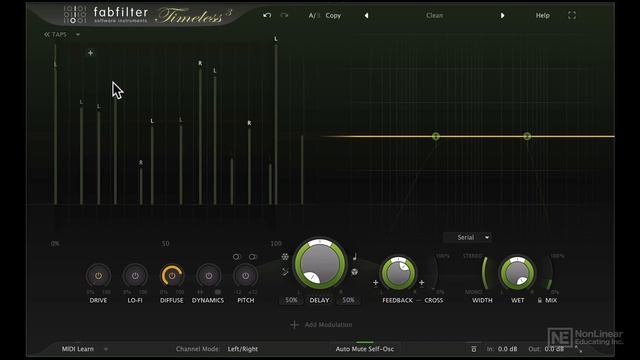The width and height of the screenshot is (640, 360).
Task: Click the Add Modulation text
Action: coord(329,324)
